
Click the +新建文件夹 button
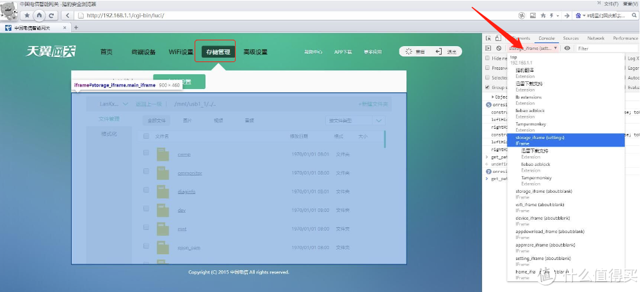tap(373, 104)
